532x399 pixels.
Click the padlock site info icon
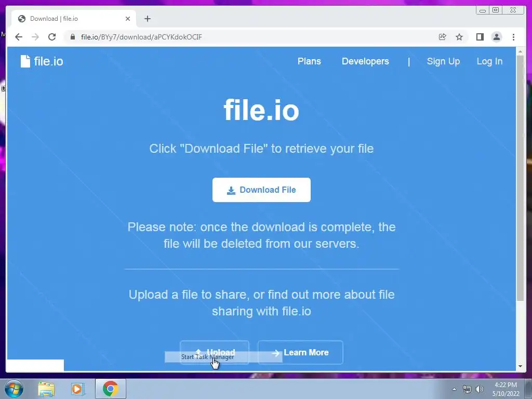[x=73, y=37]
